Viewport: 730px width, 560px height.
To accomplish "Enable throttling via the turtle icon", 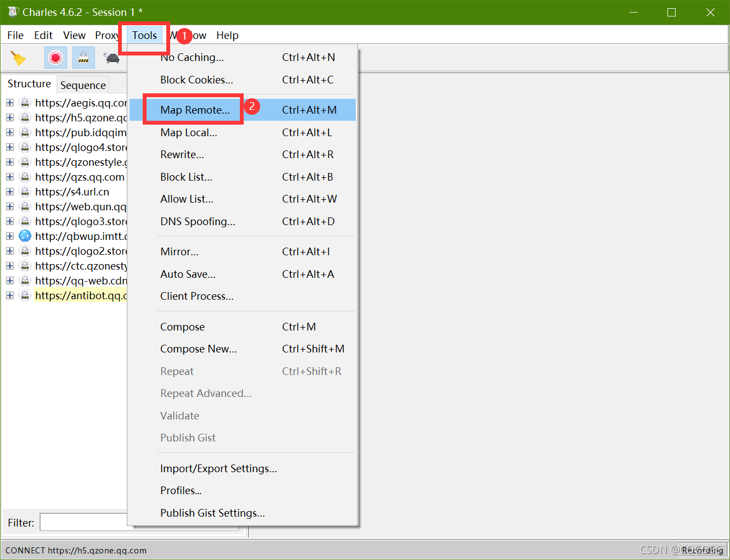I will tap(111, 57).
